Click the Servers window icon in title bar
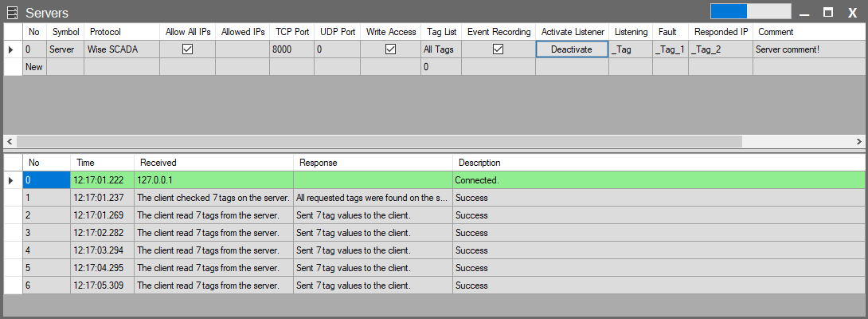 [12, 13]
